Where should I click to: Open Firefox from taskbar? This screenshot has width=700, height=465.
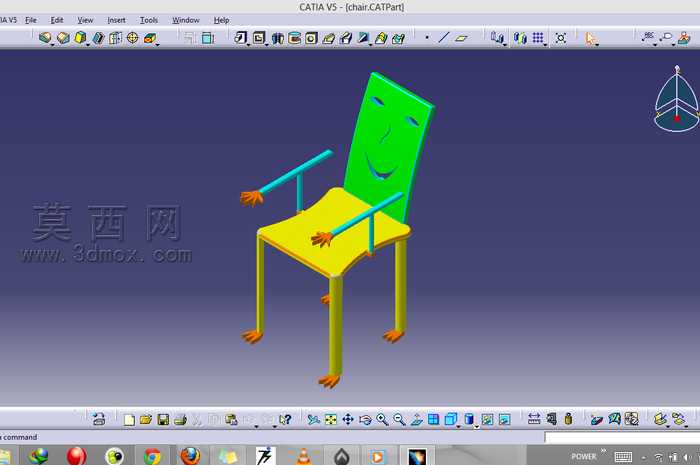(190, 456)
